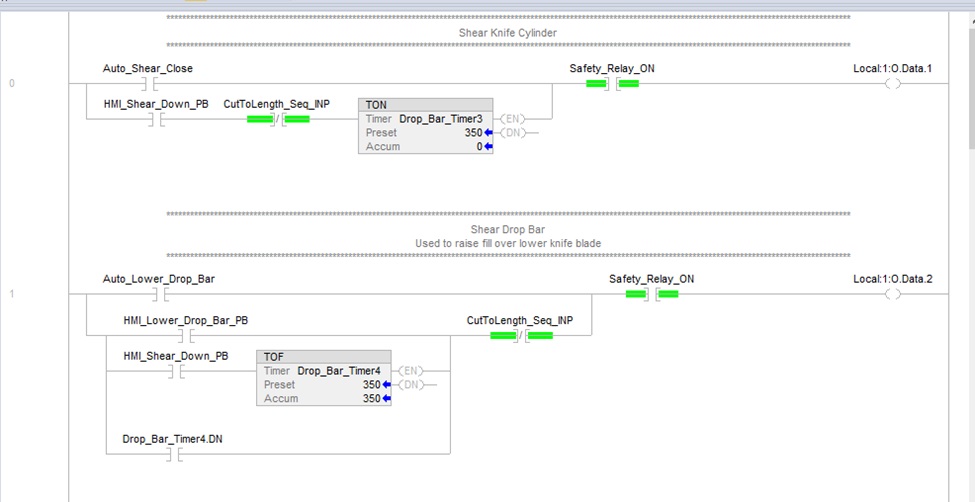Click the HMI_Shear_Down_PB contact in rung 1
This screenshot has height=502, width=975.
click(x=175, y=371)
